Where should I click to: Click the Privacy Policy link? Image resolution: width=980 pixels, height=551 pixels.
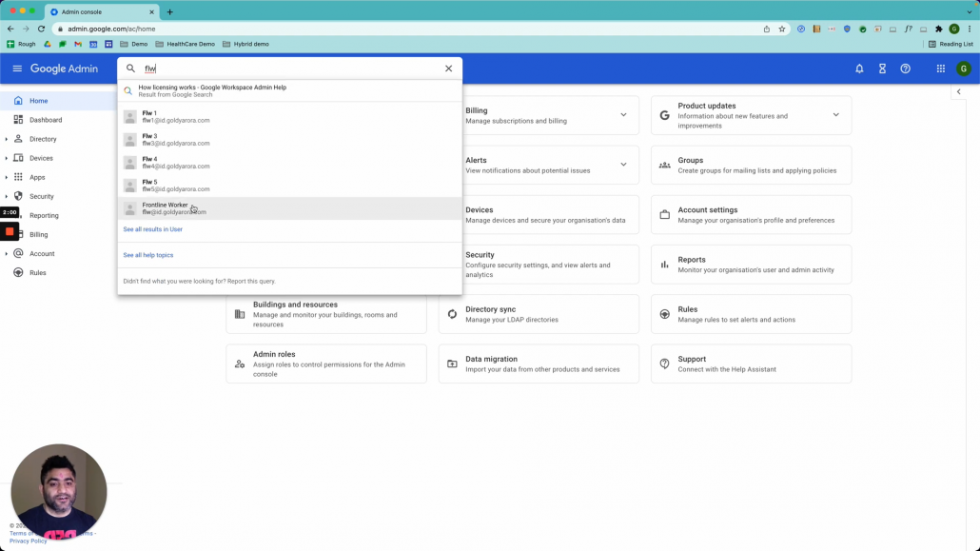29,541
